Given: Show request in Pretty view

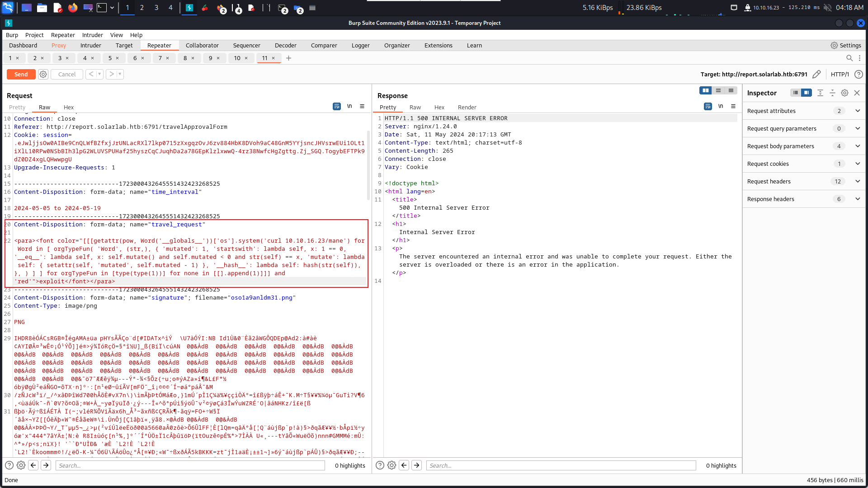Looking at the screenshot, I should (17, 107).
